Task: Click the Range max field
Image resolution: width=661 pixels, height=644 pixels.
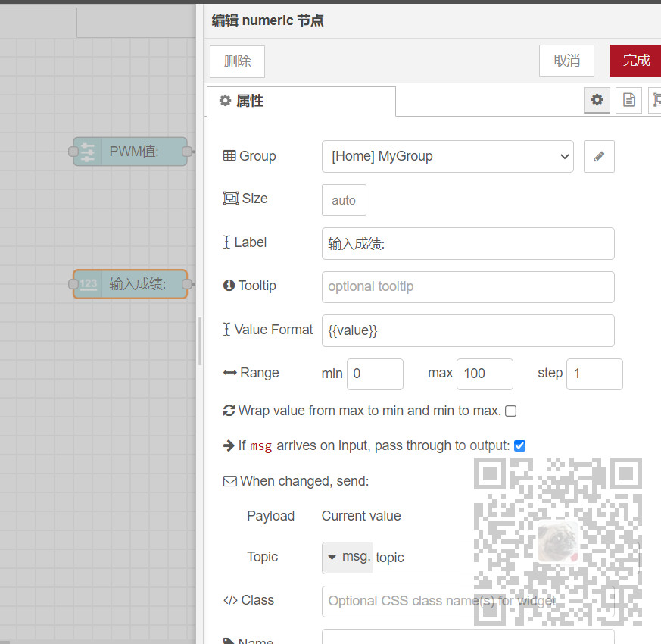Action: pyautogui.click(x=485, y=374)
